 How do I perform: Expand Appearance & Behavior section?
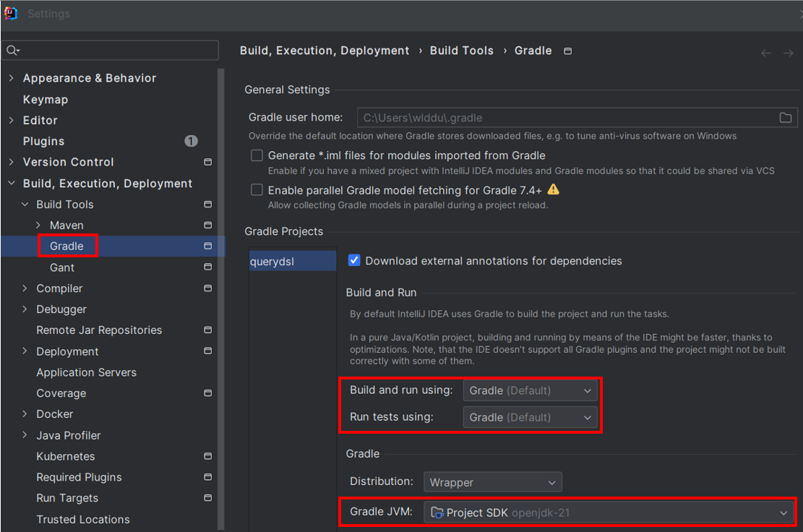pos(12,78)
